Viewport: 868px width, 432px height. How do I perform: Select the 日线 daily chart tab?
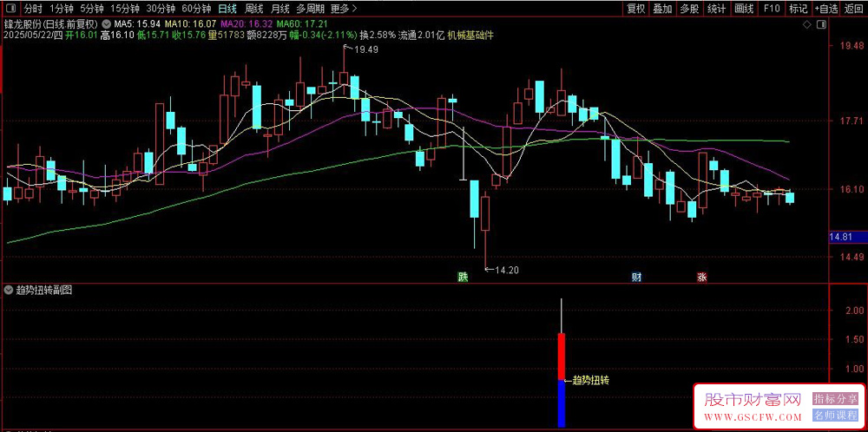coord(227,9)
